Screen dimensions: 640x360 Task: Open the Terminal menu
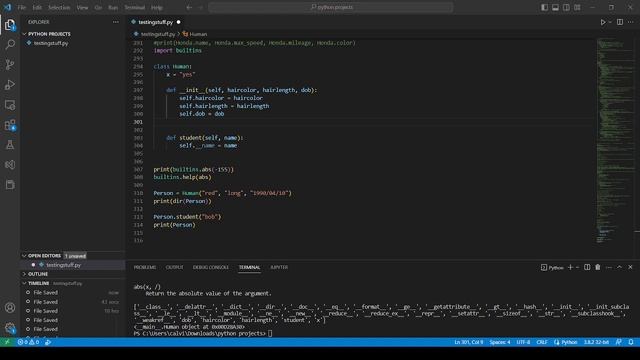click(135, 7)
